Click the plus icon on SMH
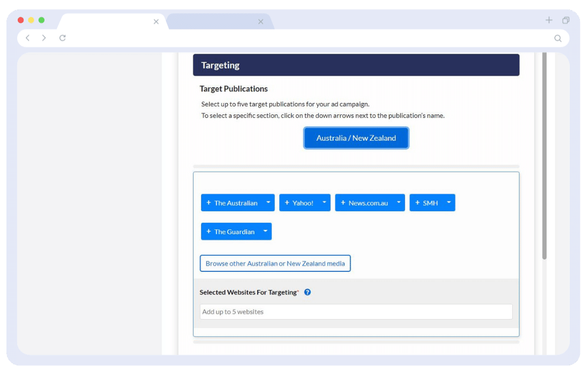Viewport: 588px width, 376px height. click(417, 203)
